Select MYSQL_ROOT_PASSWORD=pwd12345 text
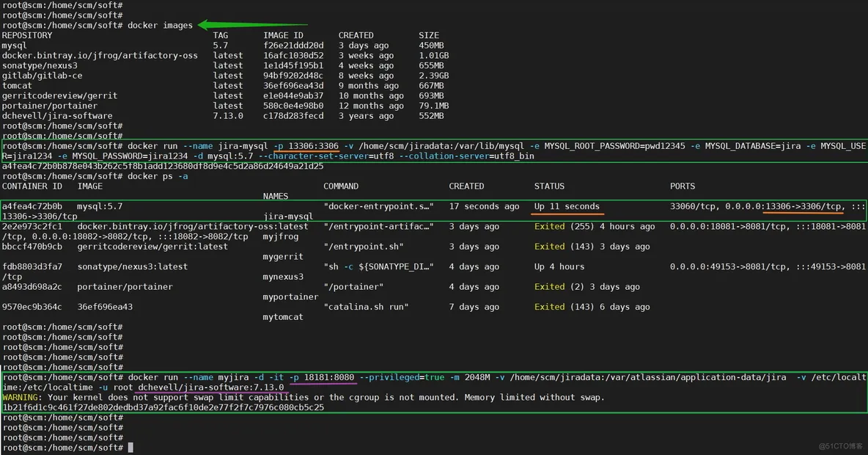 coord(614,146)
